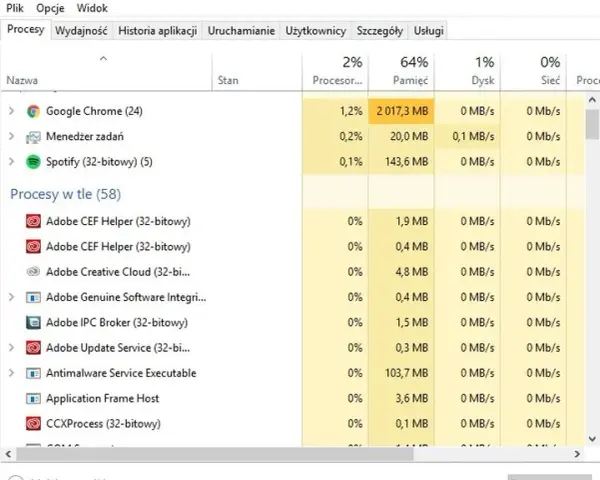Click the Google Chrome process icon
600x480 pixels.
tap(33, 111)
